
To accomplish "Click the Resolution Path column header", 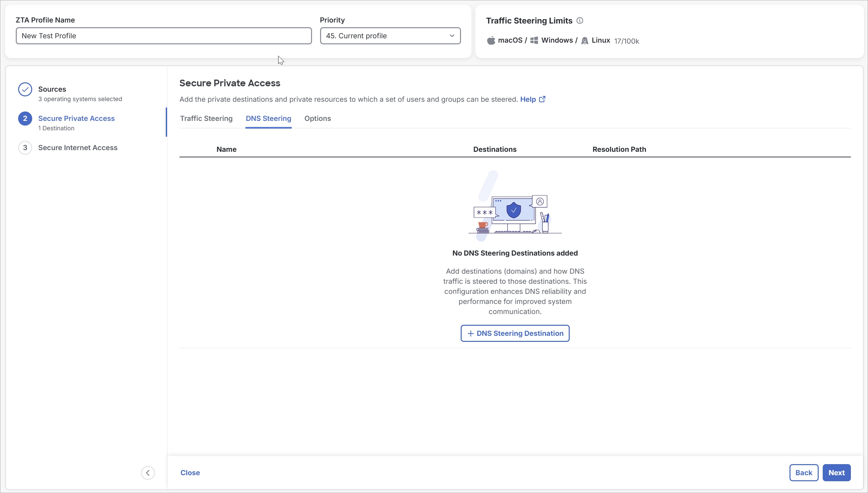I will [x=619, y=149].
